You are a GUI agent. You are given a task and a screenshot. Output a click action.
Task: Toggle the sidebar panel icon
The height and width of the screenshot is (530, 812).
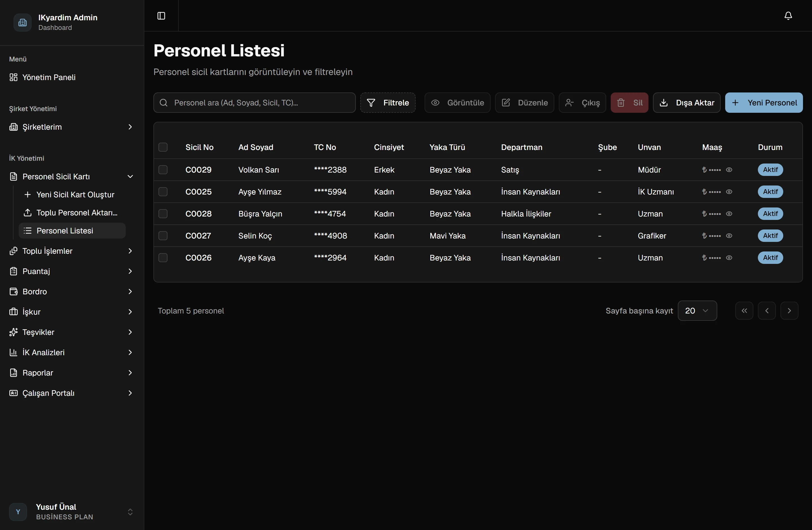tap(161, 16)
